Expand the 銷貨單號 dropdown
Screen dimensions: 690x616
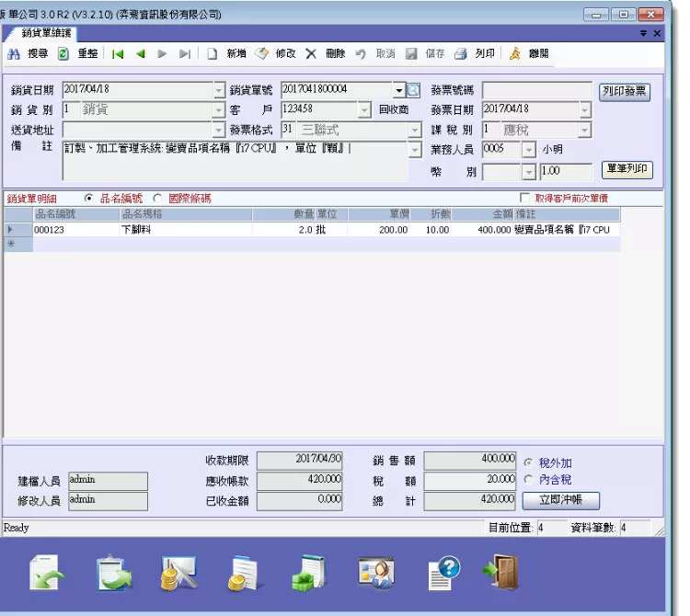point(399,90)
